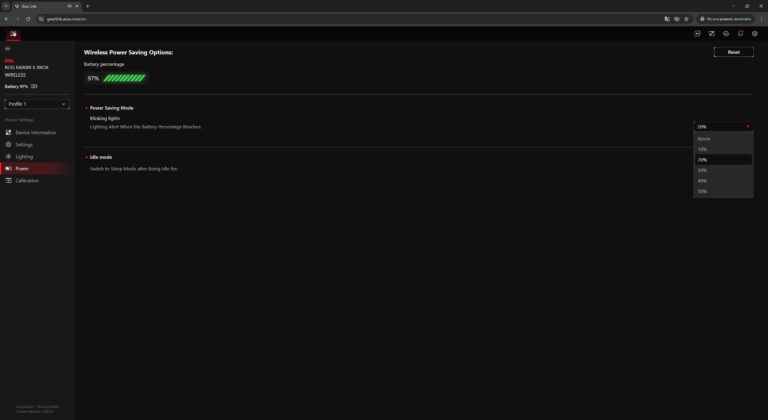
Task: Choose Never in the battery alert list
Action: pyautogui.click(x=723, y=139)
